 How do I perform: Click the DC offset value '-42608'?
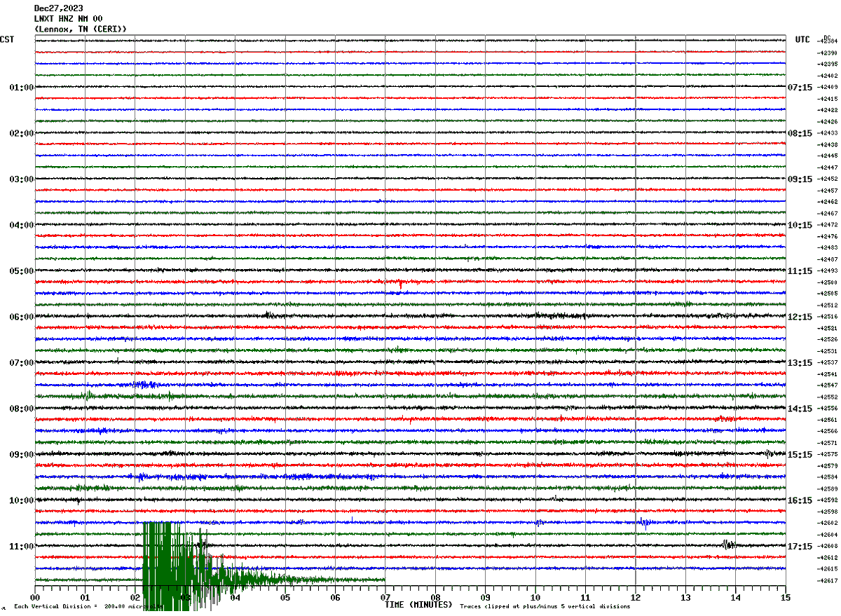[x=828, y=546]
